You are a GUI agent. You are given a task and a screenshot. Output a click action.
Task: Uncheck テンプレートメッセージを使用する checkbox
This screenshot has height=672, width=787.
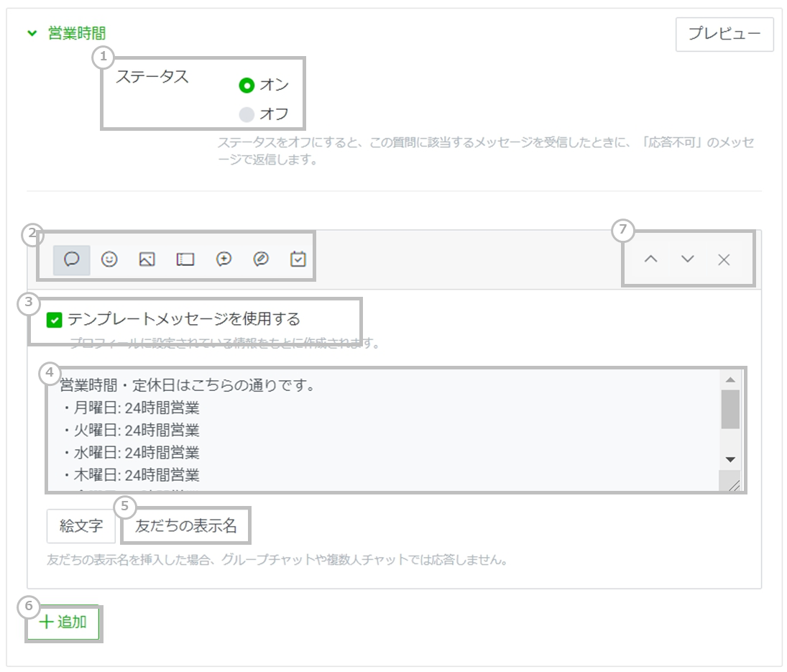(54, 320)
